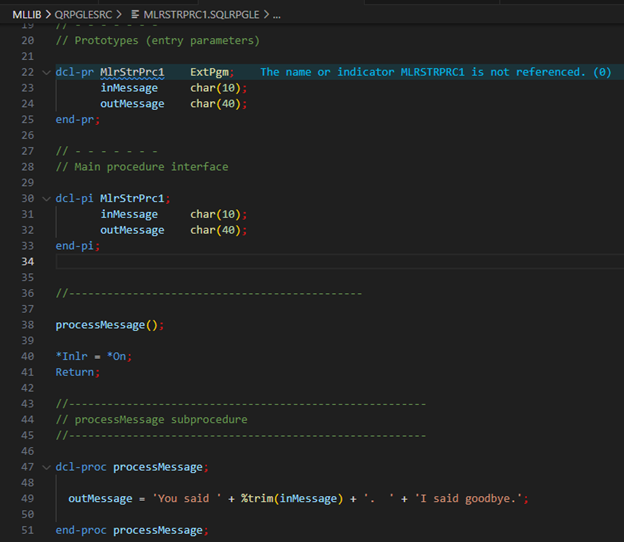Screen dimensions: 624x542
Task: Collapse the dcl-pr fold on line 22
Action: click(47, 72)
